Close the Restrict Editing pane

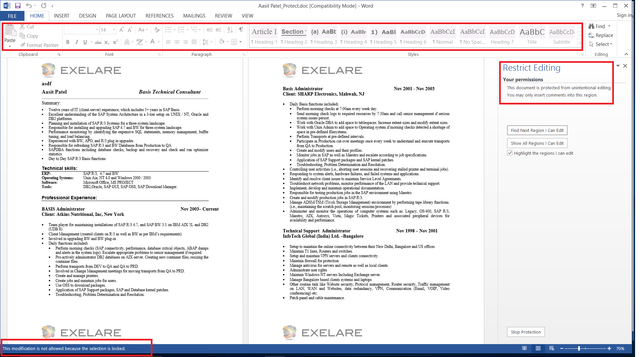point(625,66)
